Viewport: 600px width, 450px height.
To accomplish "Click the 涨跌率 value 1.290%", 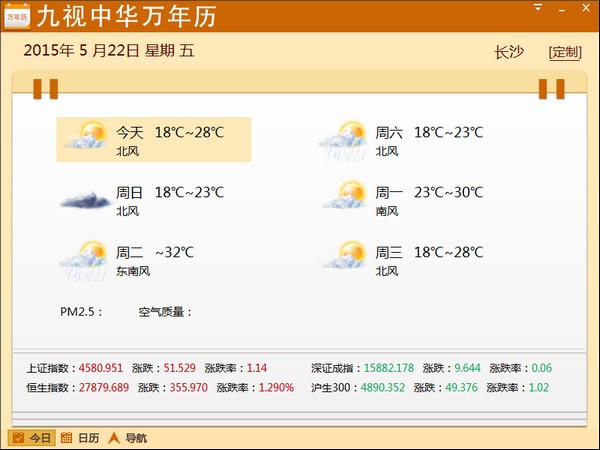I will [x=276, y=388].
